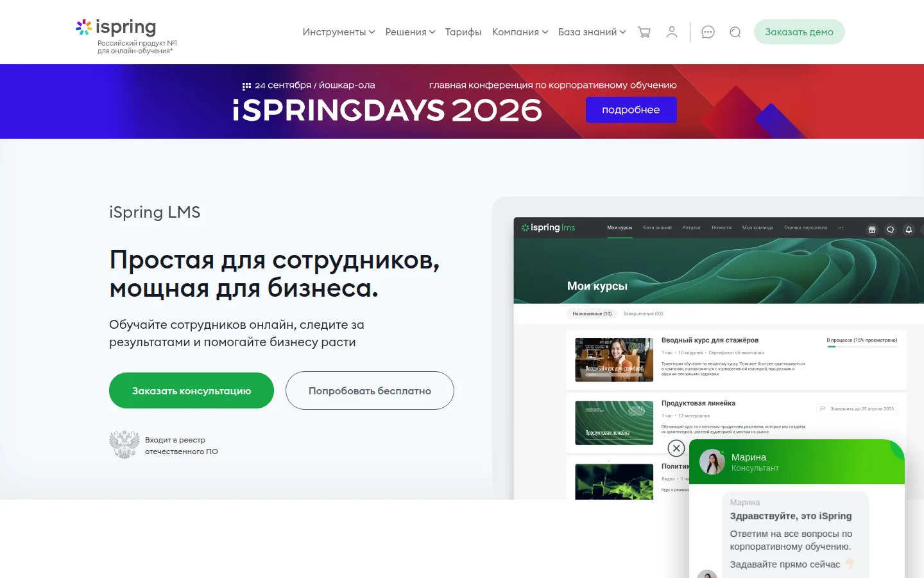Select the Назначенные (10) filter pill
Image resolution: width=924 pixels, height=578 pixels.
click(x=592, y=313)
